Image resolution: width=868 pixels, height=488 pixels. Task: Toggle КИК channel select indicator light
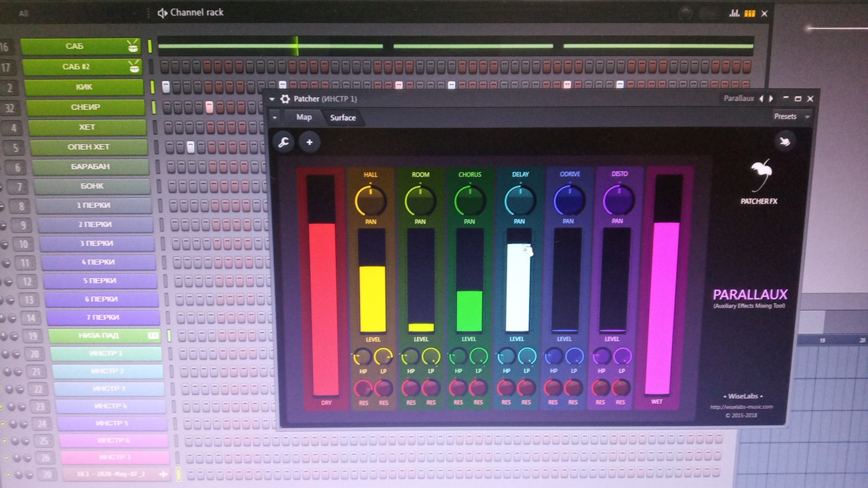153,87
